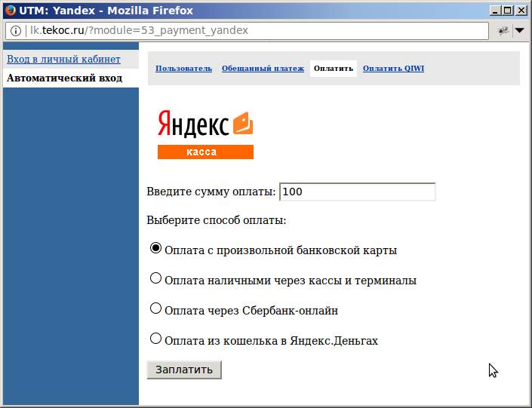
Task: Click the site information icon in address bar
Action: (16, 31)
